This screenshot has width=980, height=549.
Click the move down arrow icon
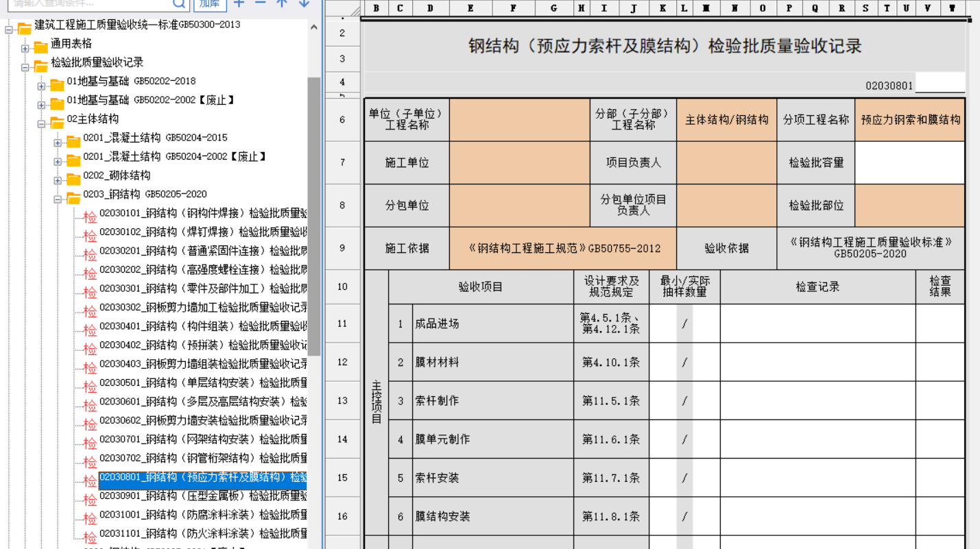pyautogui.click(x=304, y=3)
